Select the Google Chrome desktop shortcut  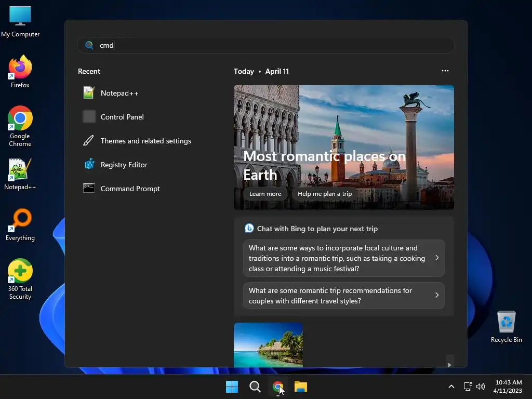click(x=20, y=126)
